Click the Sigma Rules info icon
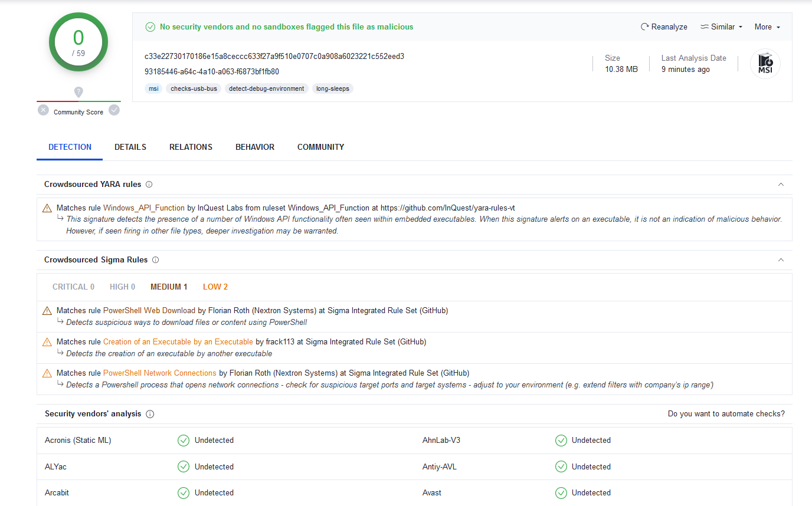 (x=155, y=259)
